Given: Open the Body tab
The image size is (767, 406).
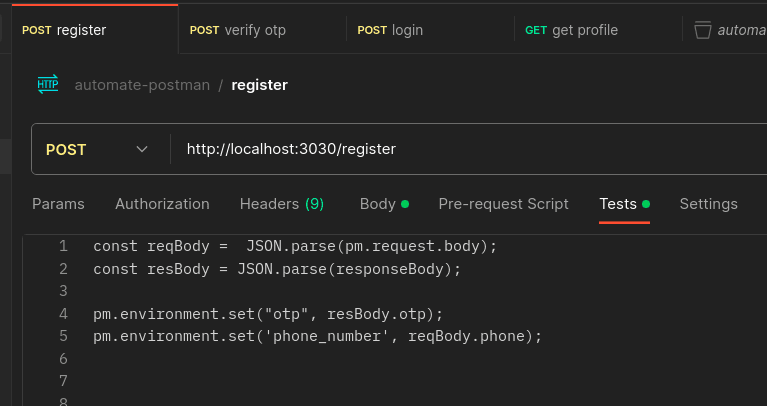Looking at the screenshot, I should coord(384,204).
